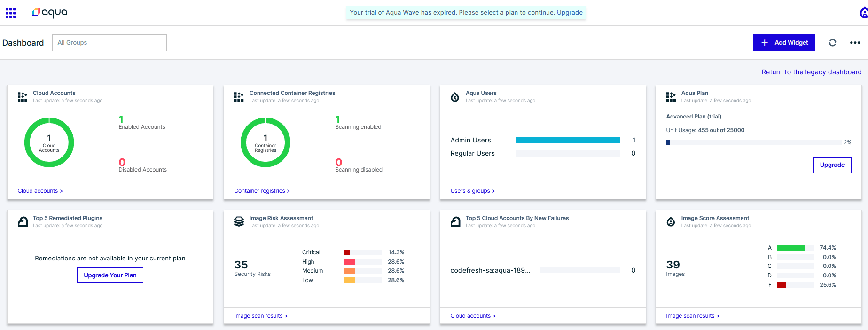
Task: Click the Connected Container Registries widget icon
Action: click(239, 97)
